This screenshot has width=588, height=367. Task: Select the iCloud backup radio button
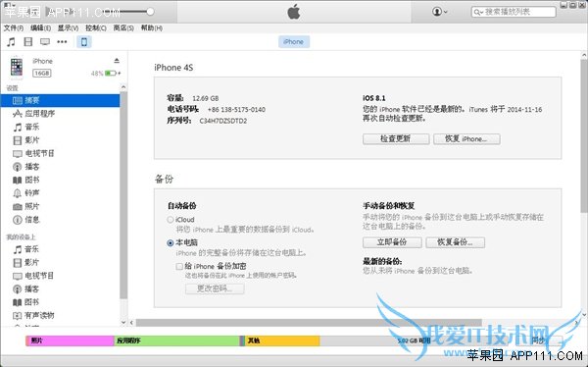171,220
